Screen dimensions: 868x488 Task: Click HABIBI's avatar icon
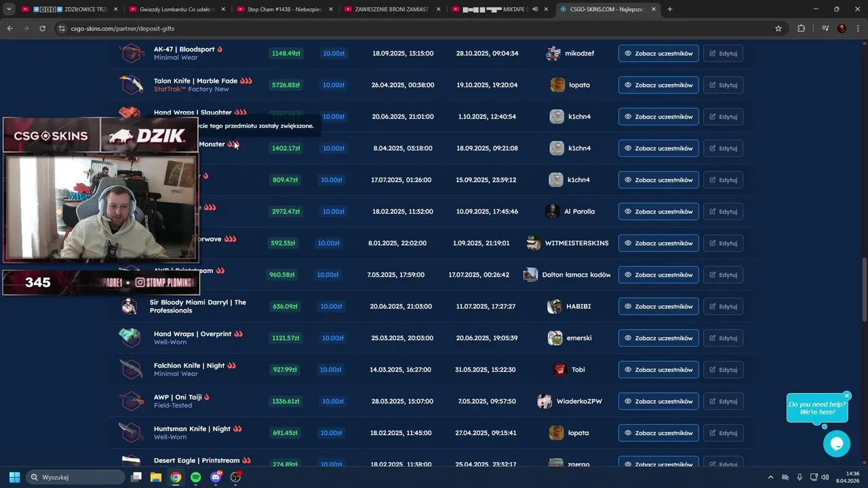coord(554,306)
